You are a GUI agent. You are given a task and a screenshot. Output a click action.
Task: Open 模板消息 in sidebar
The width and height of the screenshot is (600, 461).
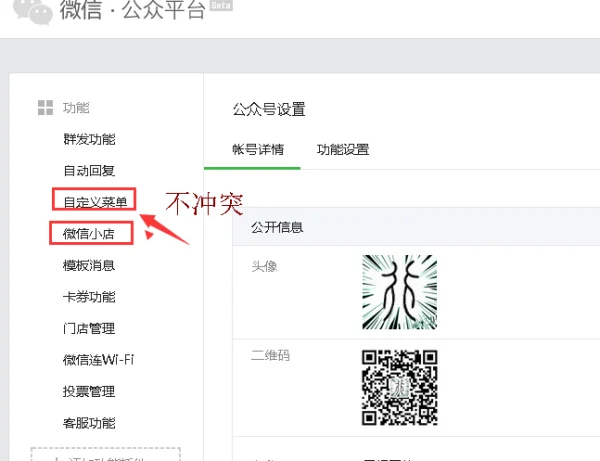[x=89, y=265]
